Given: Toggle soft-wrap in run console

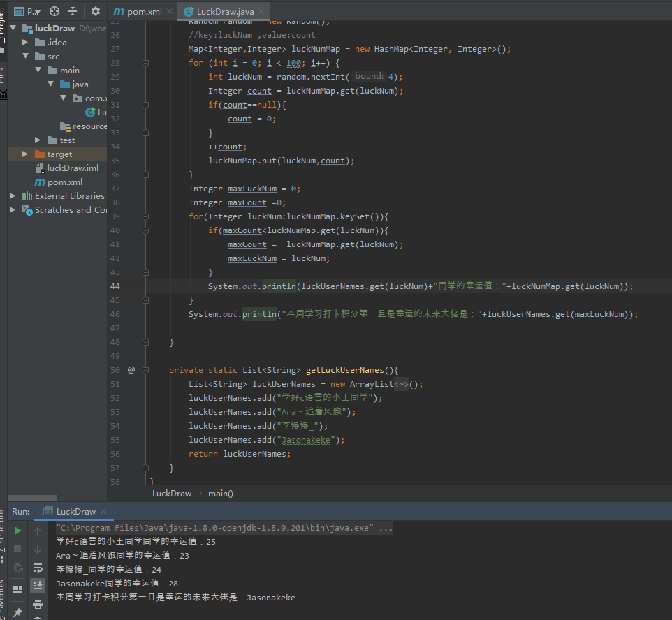Looking at the screenshot, I should click(38, 568).
